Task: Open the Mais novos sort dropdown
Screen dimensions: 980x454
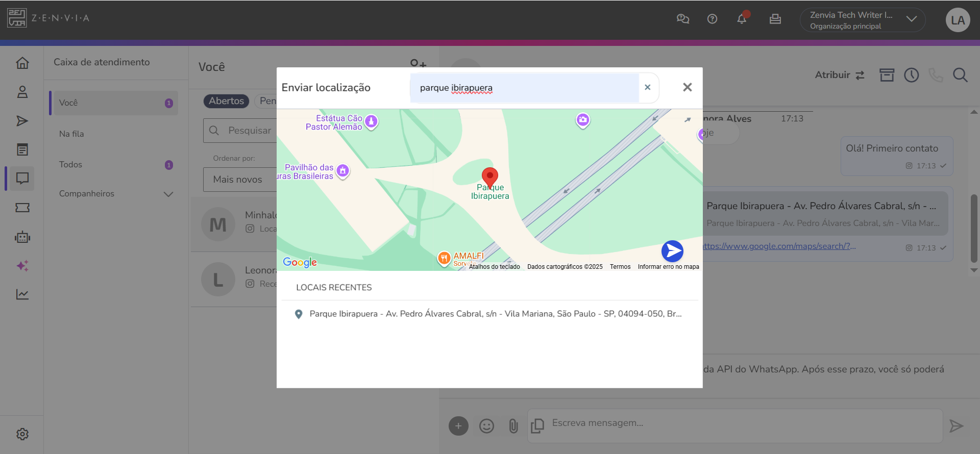Action: point(240,180)
